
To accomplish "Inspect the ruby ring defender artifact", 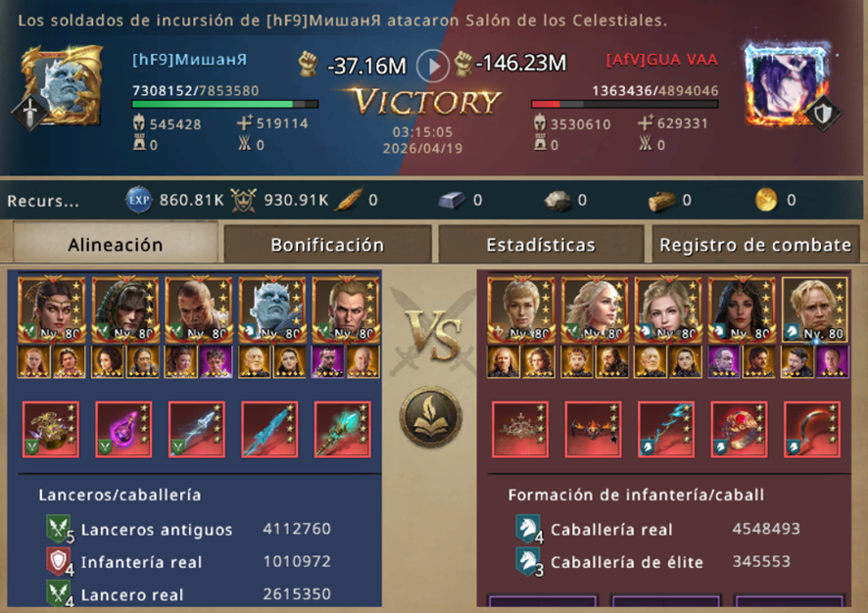I will (739, 429).
